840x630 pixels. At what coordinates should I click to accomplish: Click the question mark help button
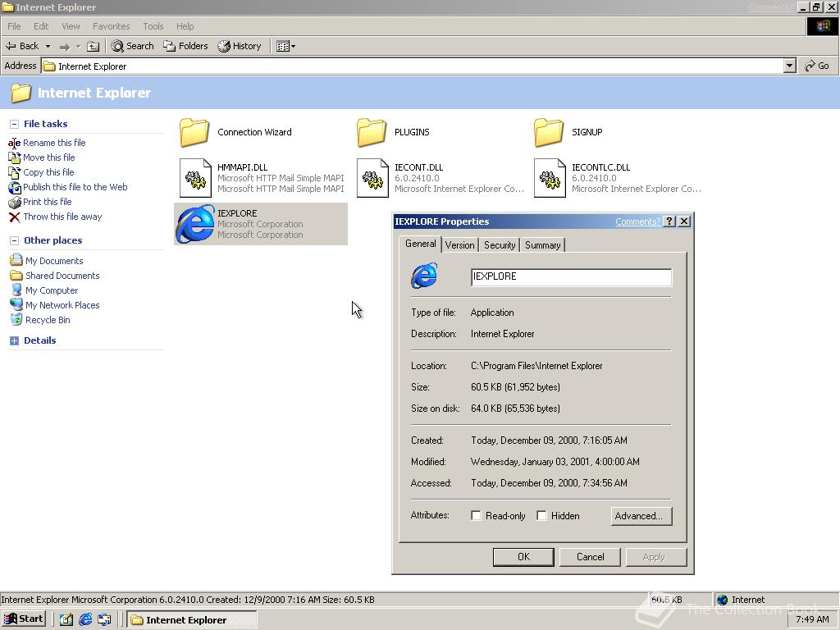(x=669, y=221)
